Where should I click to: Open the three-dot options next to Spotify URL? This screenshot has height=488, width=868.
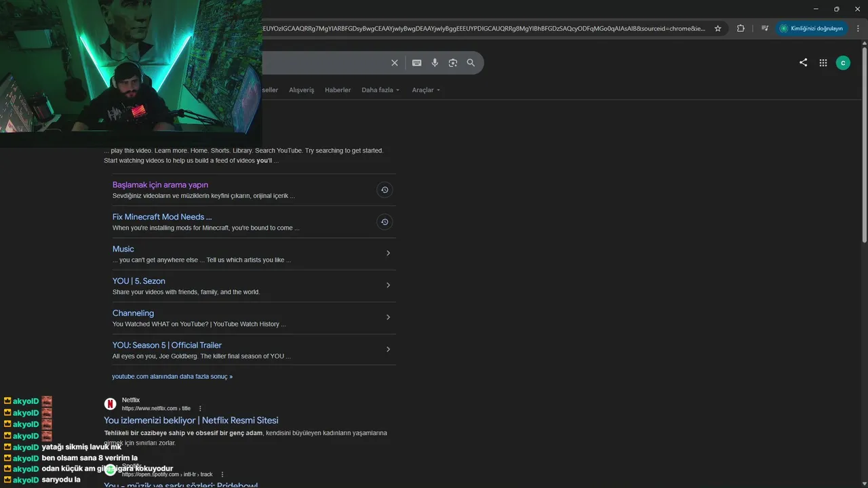(222, 474)
